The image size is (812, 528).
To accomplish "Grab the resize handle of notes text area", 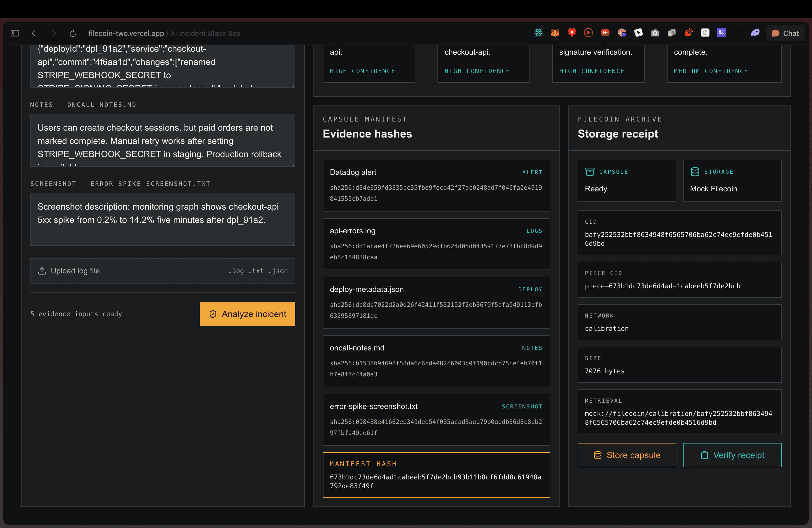I will (x=292, y=164).
